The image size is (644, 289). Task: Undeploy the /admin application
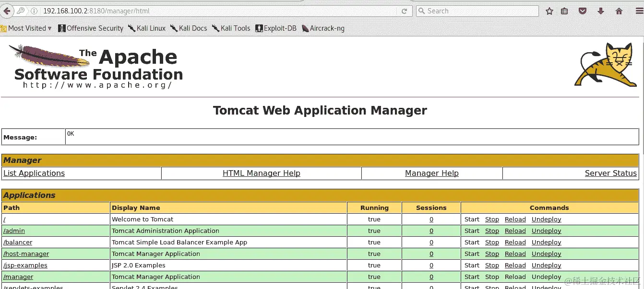(547, 231)
